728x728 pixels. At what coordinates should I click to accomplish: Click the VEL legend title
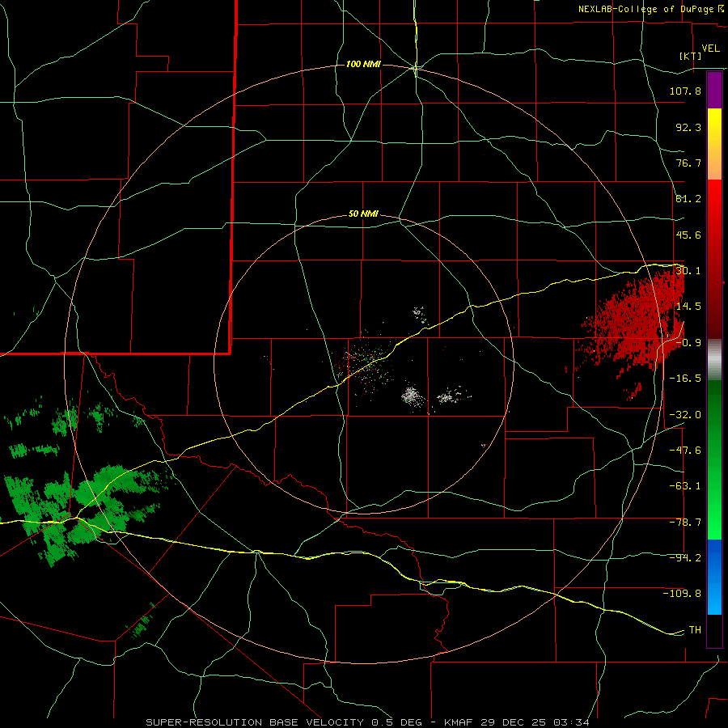(710, 49)
